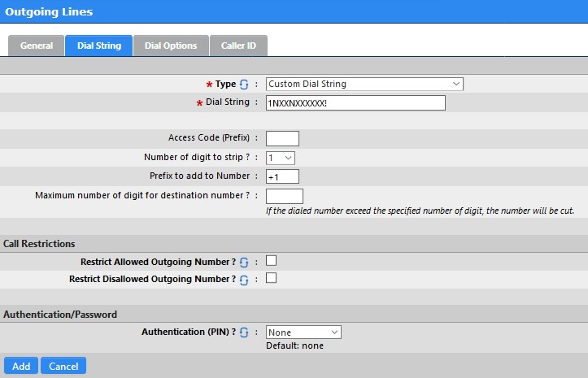This screenshot has height=378, width=588.
Task: Click the Cancel button
Action: (63, 366)
